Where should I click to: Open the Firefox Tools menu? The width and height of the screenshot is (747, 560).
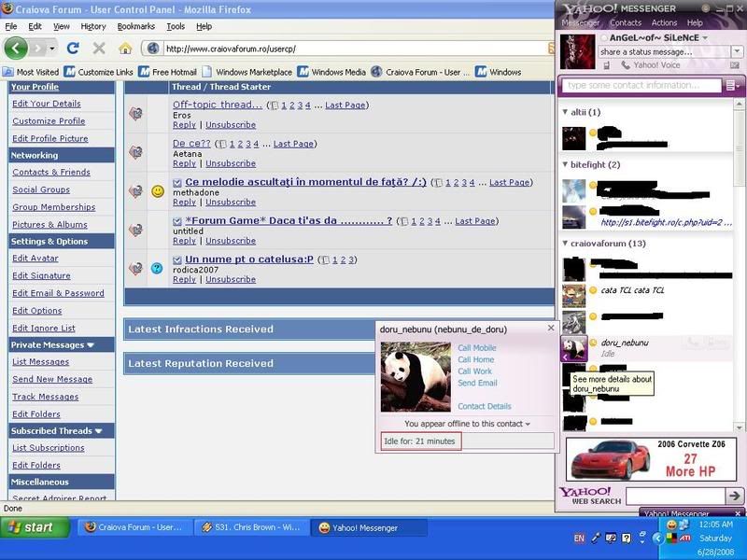(176, 27)
